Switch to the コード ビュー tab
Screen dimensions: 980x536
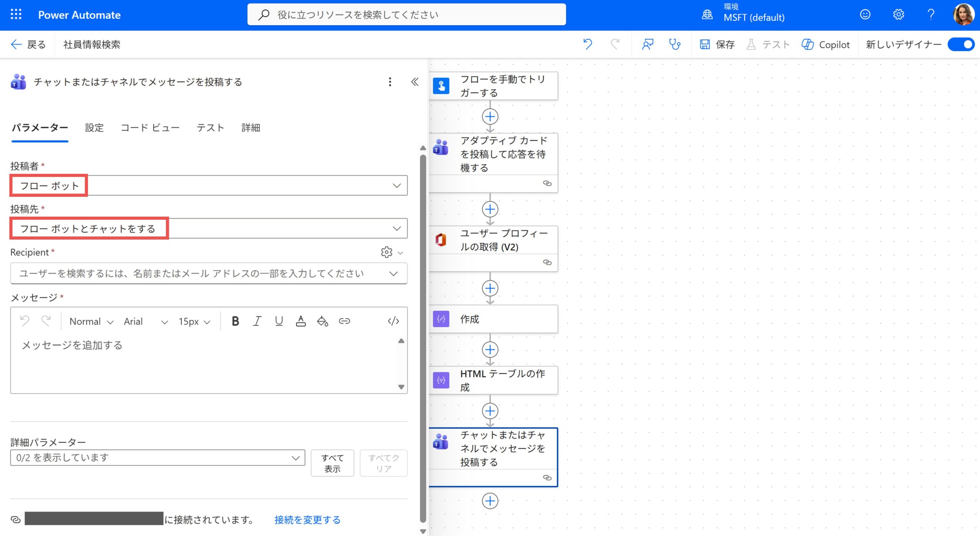(150, 128)
